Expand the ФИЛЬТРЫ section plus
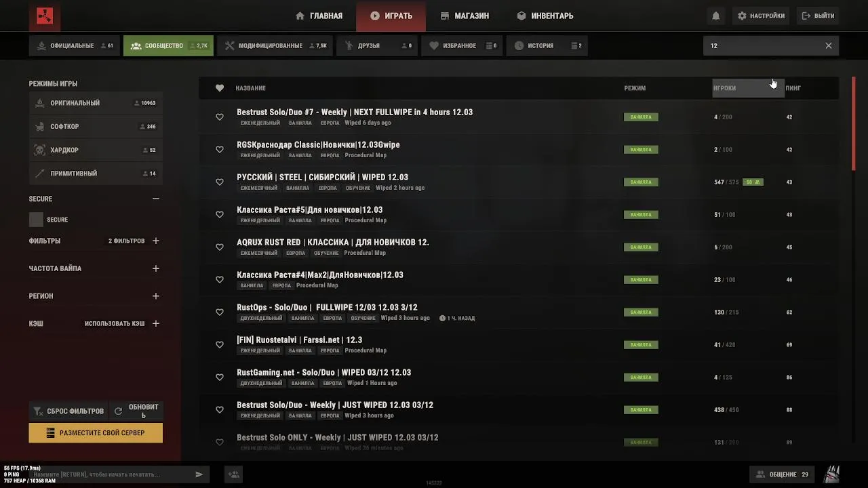Viewport: 868px width, 488px height. click(x=156, y=241)
